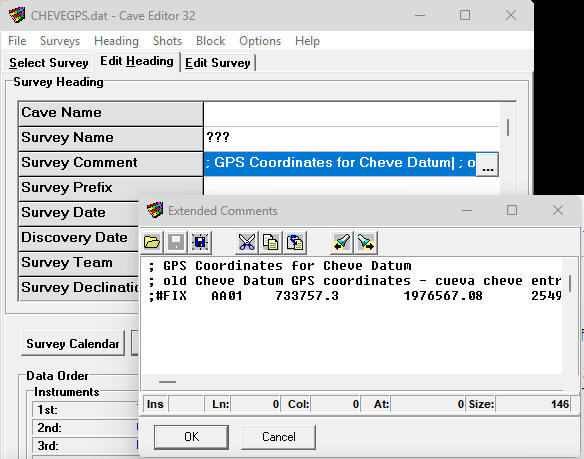
Task: Click Cancel in Extended Comments dialog
Action: [x=278, y=437]
